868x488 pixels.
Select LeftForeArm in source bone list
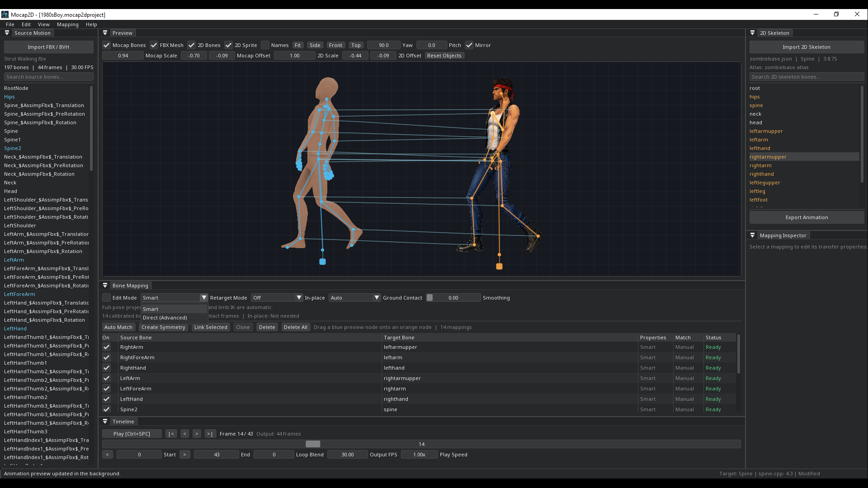point(19,294)
